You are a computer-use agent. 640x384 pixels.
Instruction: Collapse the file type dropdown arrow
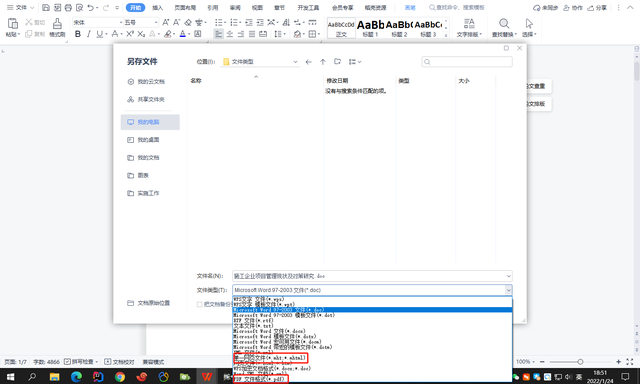509,290
